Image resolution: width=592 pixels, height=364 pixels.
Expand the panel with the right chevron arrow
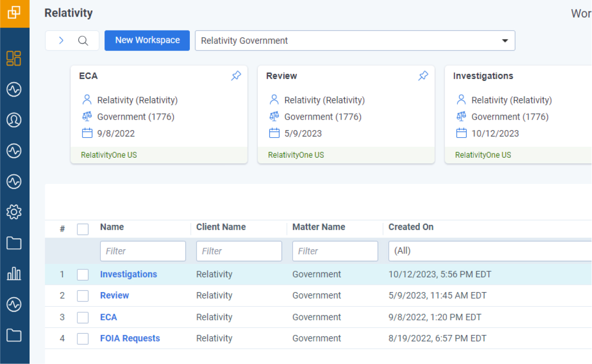[61, 40]
